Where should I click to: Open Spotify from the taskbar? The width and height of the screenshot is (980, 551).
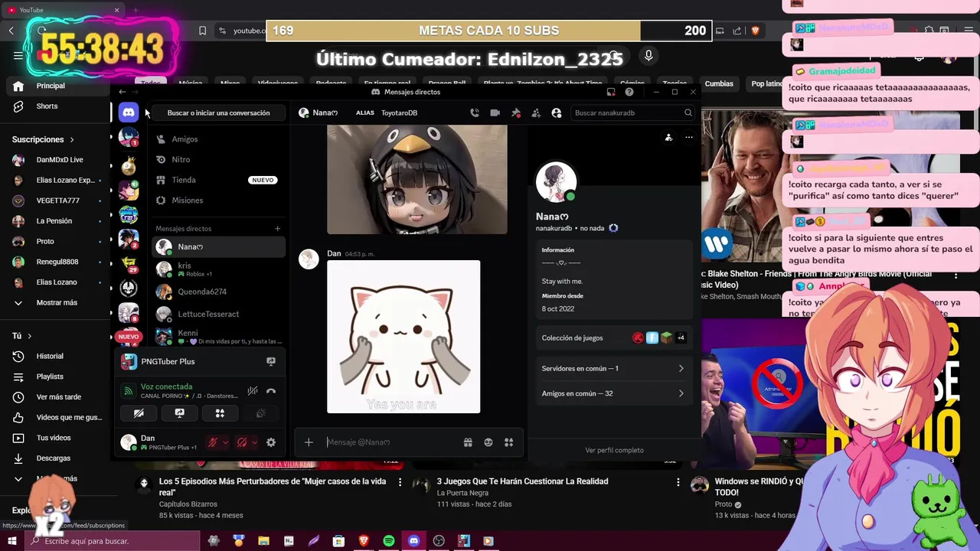coord(388,541)
